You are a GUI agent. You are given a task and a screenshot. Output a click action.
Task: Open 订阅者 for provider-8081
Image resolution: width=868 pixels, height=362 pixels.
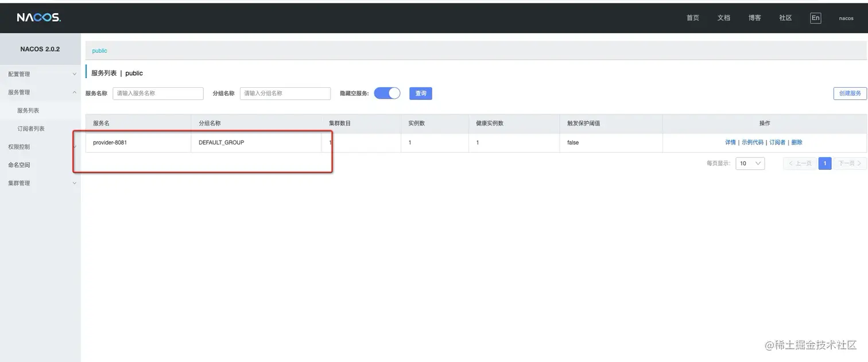[x=777, y=142]
